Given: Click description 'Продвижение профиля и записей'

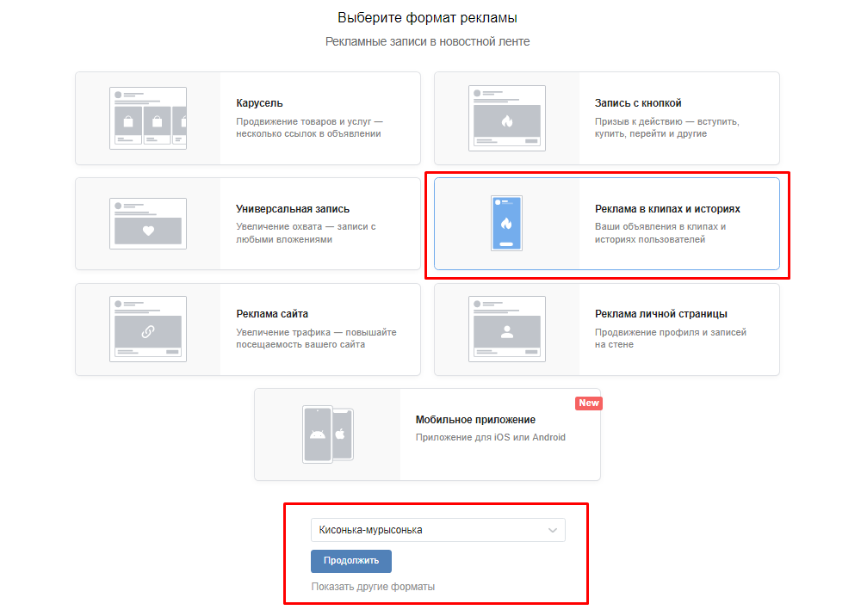Looking at the screenshot, I should click(671, 332).
